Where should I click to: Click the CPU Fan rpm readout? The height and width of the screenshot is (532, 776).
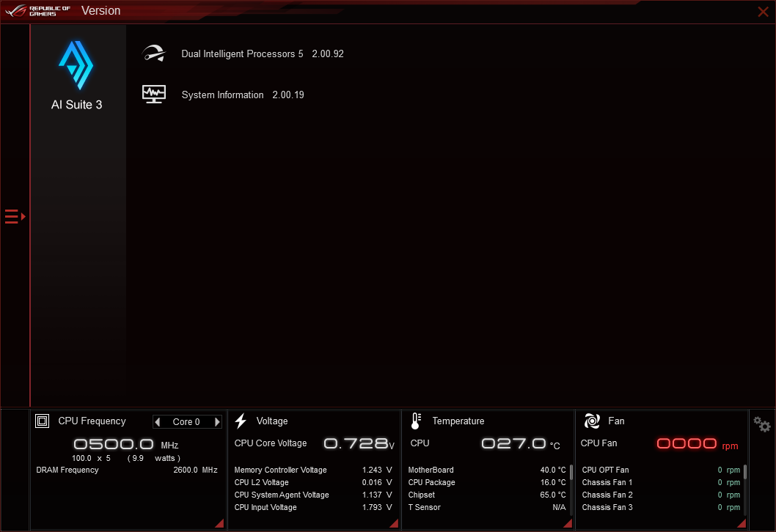pos(698,444)
